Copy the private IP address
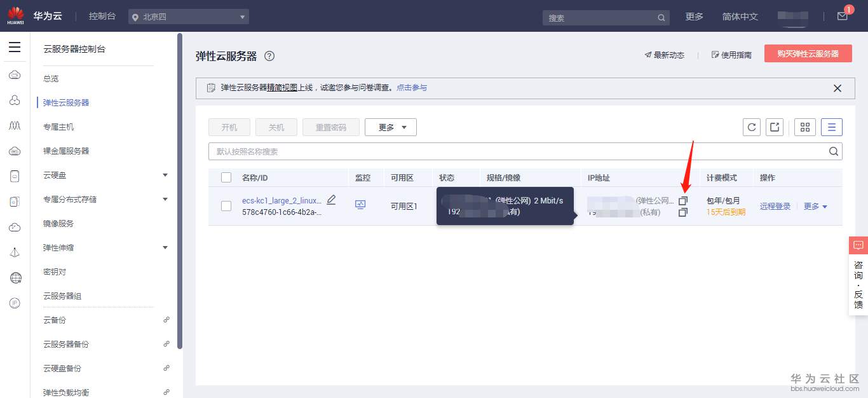868x398 pixels. tap(683, 212)
